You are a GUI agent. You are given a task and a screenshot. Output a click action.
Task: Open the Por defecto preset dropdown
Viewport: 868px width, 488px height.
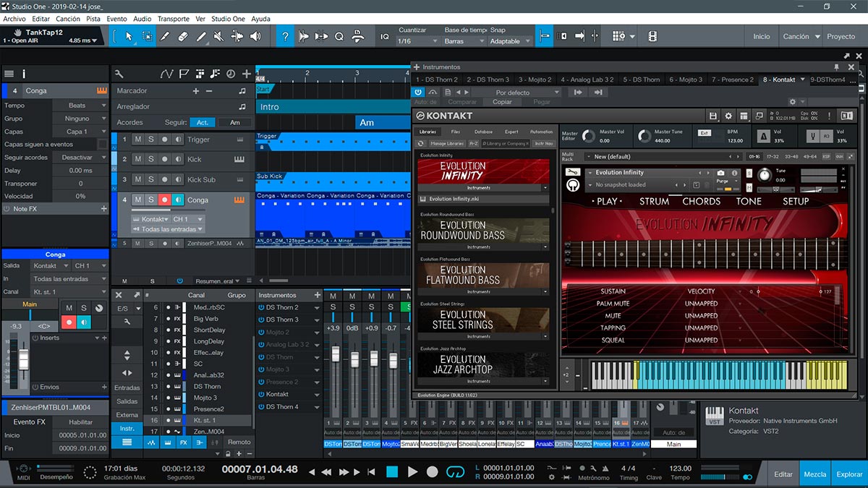(x=518, y=93)
